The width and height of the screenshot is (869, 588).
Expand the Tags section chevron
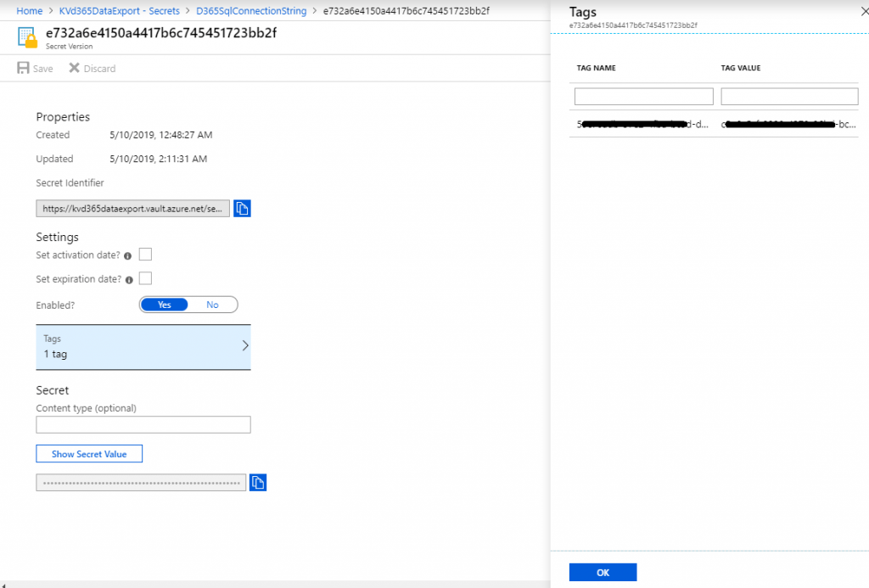click(x=245, y=346)
